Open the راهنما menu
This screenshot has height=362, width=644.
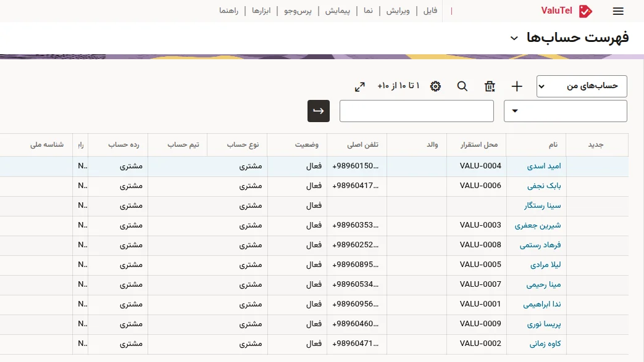coord(229,10)
